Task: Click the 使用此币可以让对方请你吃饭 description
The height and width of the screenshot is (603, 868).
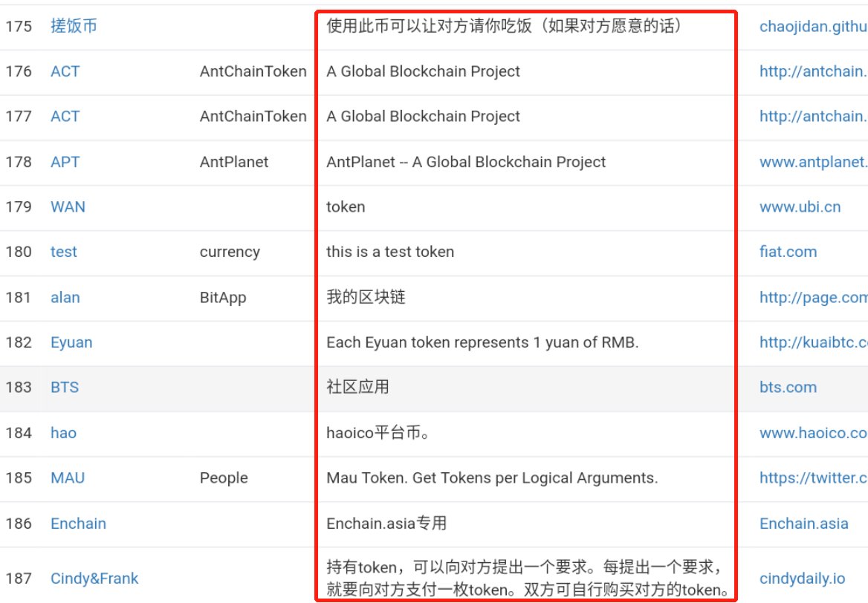Action: pyautogui.click(x=504, y=26)
